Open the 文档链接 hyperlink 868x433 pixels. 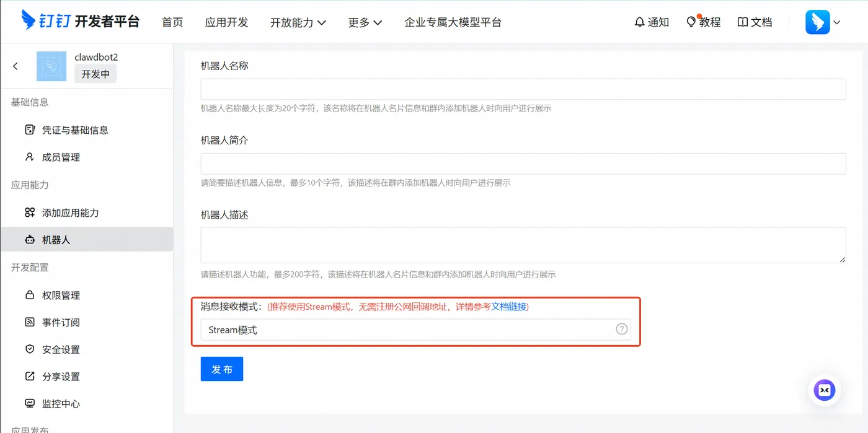[x=508, y=307]
